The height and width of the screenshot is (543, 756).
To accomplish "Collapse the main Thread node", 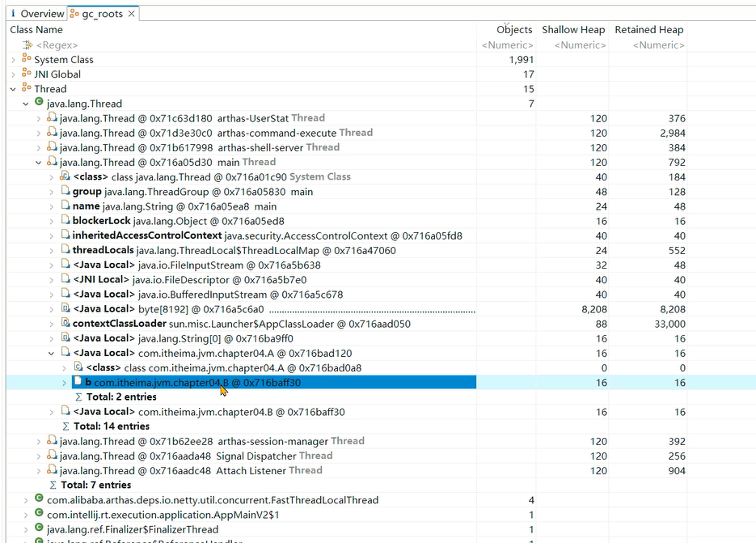I will point(39,163).
